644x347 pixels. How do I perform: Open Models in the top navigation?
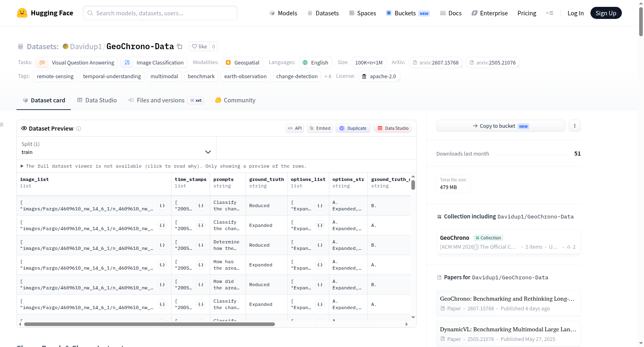pyautogui.click(x=283, y=13)
